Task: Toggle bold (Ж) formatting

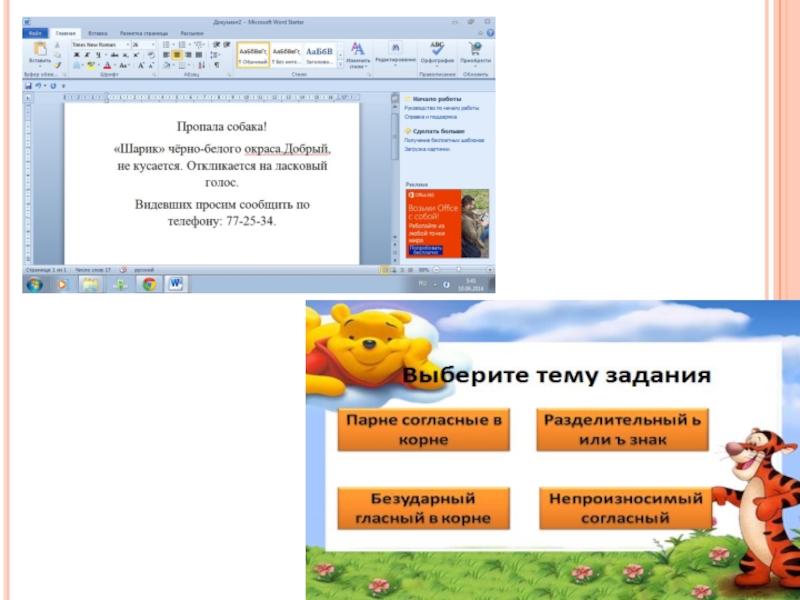Action: click(77, 55)
